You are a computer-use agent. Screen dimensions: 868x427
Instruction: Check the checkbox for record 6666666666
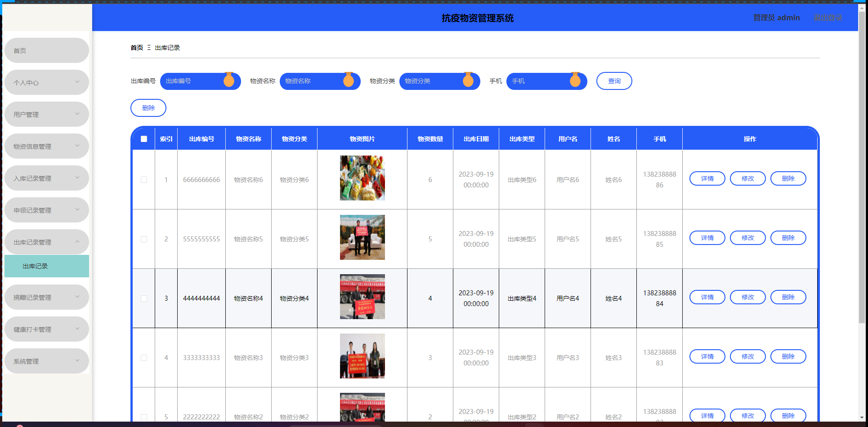144,180
